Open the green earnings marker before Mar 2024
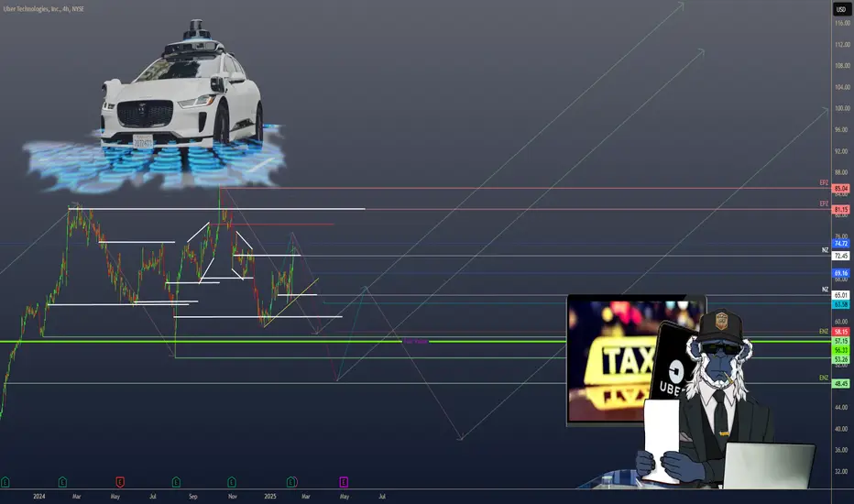854x504 pixels. coord(62,482)
